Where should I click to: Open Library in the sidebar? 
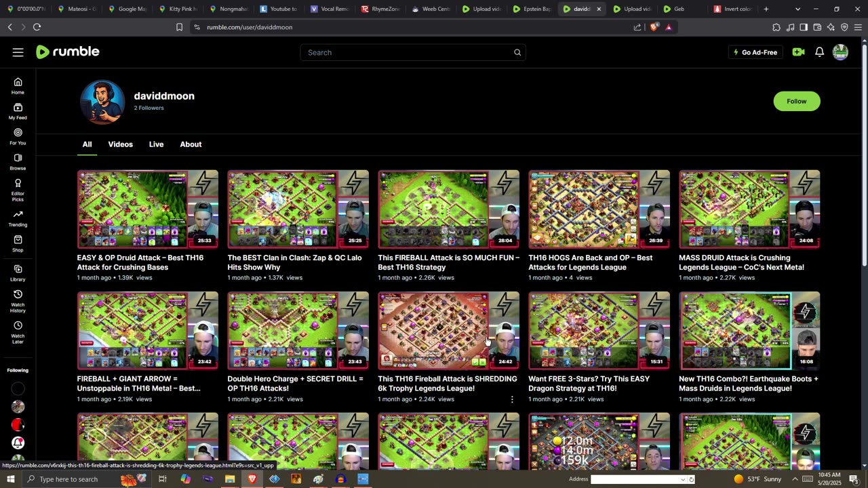pos(18,273)
